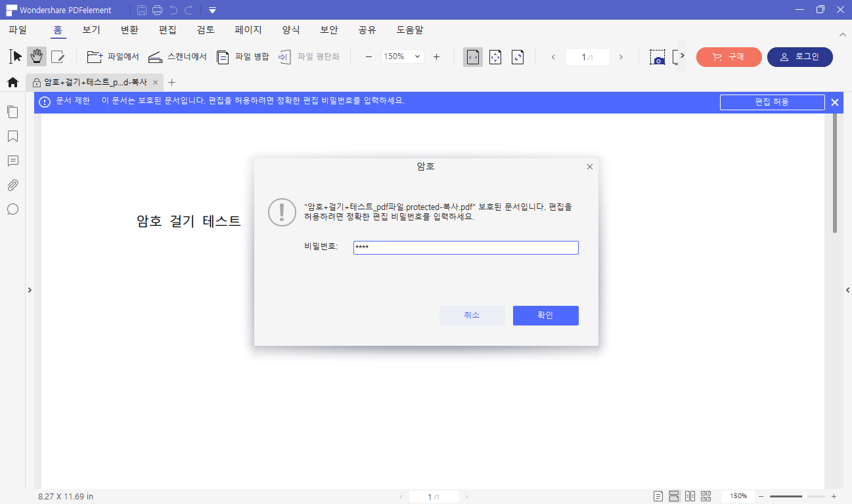Close the 암호+걸기+테스트 document tab

[x=156, y=83]
